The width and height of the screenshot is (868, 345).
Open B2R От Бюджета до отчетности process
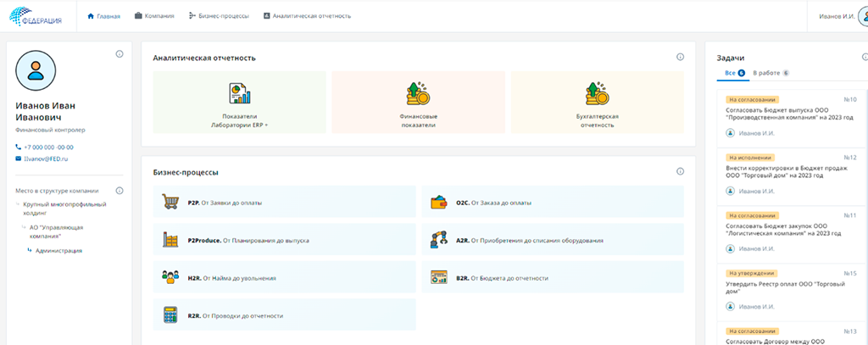[553, 277]
